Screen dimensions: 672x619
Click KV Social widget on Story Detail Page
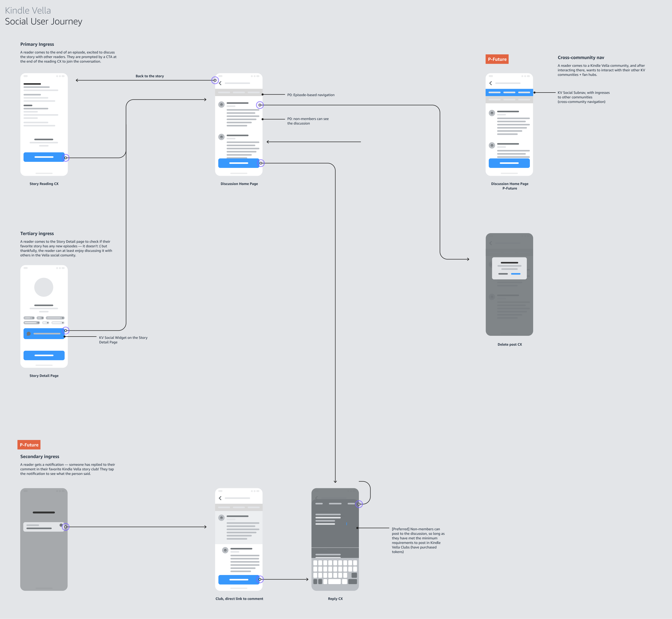click(x=44, y=334)
